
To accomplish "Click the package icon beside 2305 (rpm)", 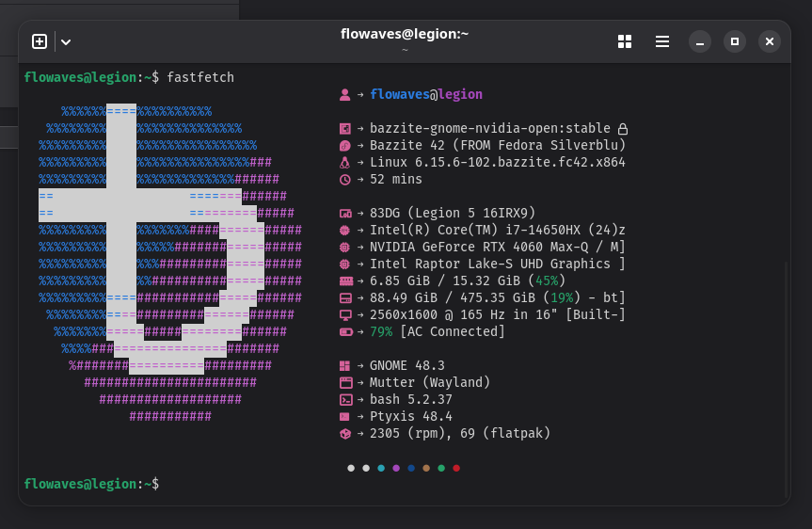I will click(345, 434).
